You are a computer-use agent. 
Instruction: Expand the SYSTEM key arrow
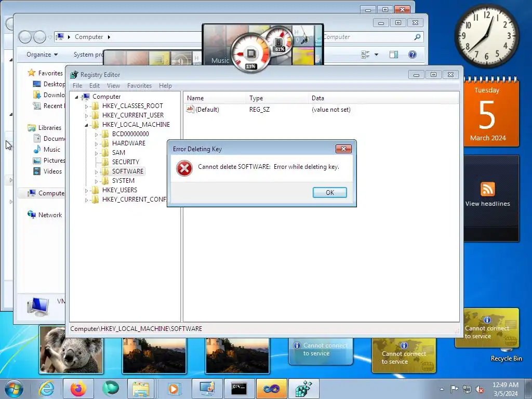click(96, 181)
